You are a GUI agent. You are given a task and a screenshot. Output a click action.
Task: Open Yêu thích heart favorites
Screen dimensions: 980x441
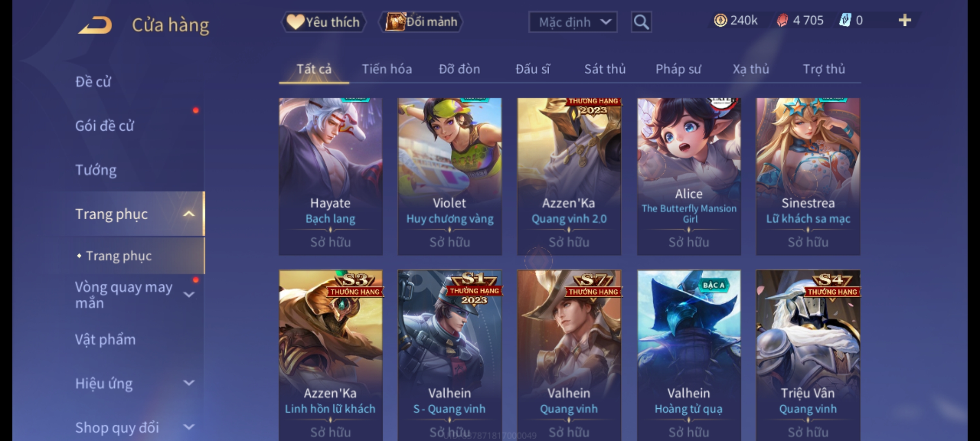tap(323, 22)
